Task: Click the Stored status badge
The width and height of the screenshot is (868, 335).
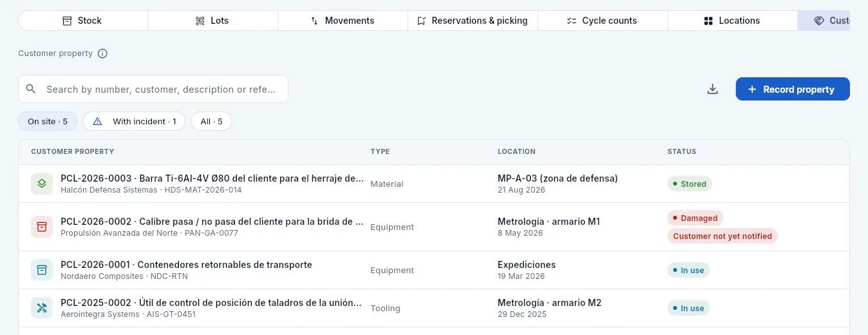Action: pos(689,184)
